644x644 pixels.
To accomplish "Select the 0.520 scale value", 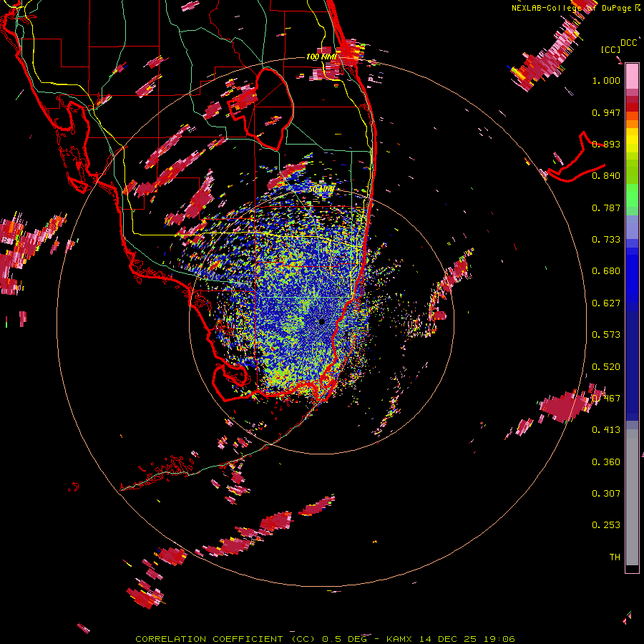I will (x=606, y=367).
